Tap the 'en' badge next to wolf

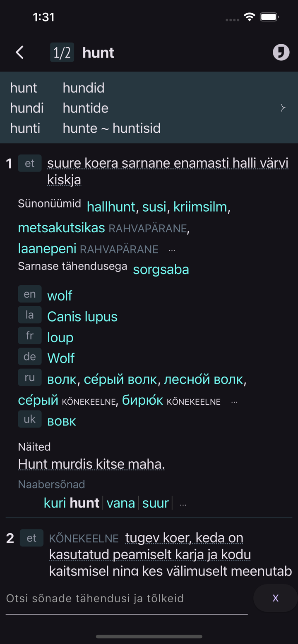point(29,294)
